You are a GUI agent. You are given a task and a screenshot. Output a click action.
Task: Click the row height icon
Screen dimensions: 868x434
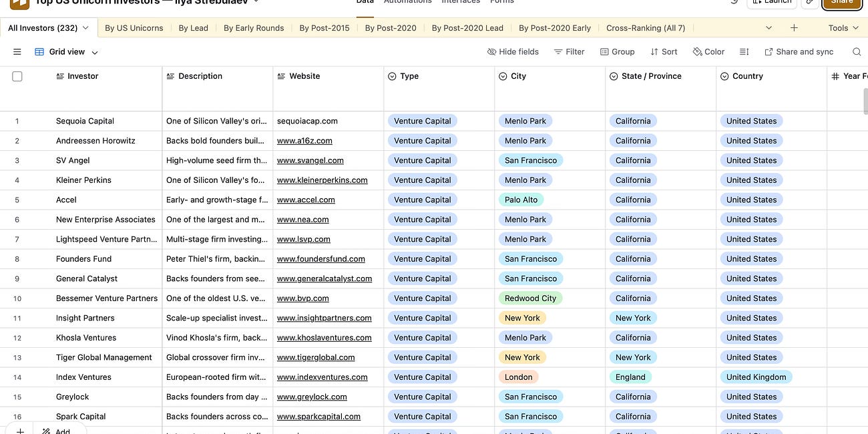tap(744, 51)
